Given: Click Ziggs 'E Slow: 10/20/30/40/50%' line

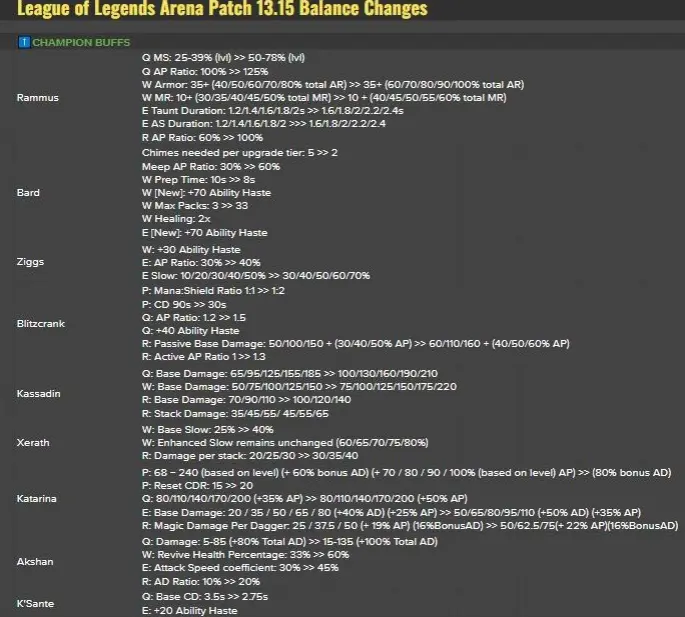Looking at the screenshot, I should tap(256, 276).
